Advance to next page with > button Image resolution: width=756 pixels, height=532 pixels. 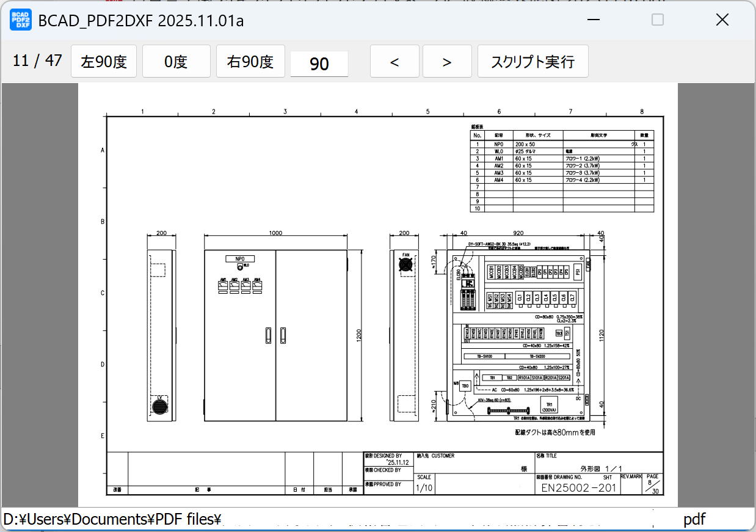tap(447, 62)
